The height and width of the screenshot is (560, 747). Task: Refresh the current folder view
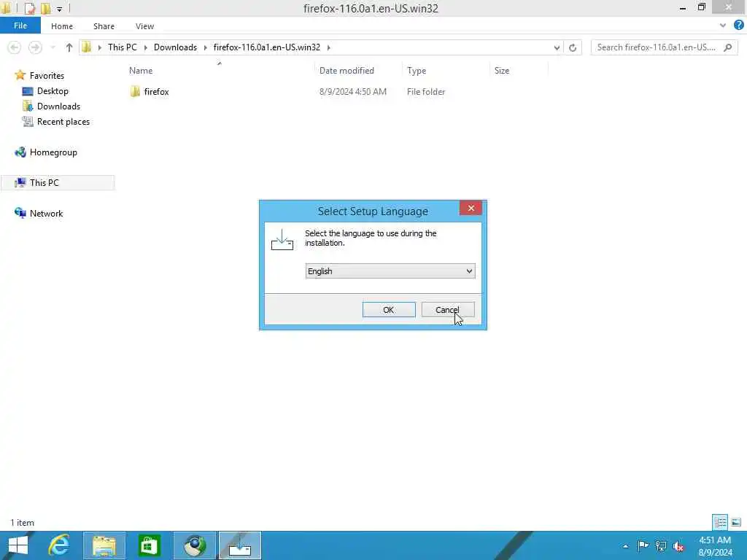[x=573, y=47]
